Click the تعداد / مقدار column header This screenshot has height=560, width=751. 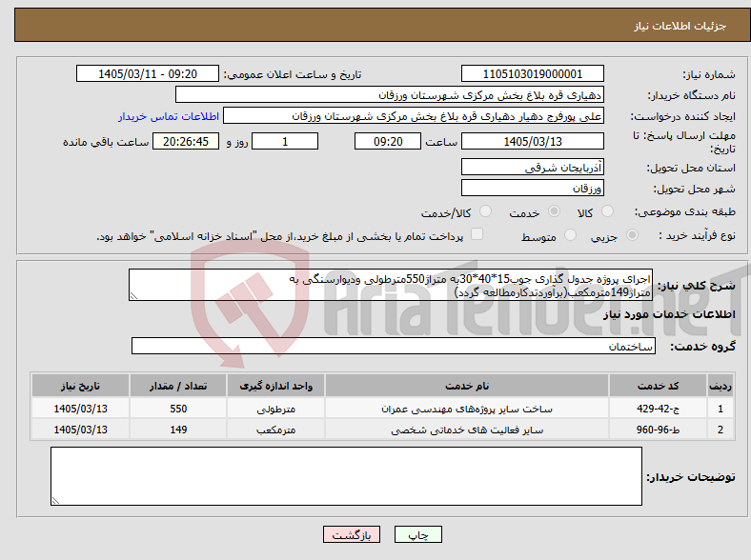point(178,386)
